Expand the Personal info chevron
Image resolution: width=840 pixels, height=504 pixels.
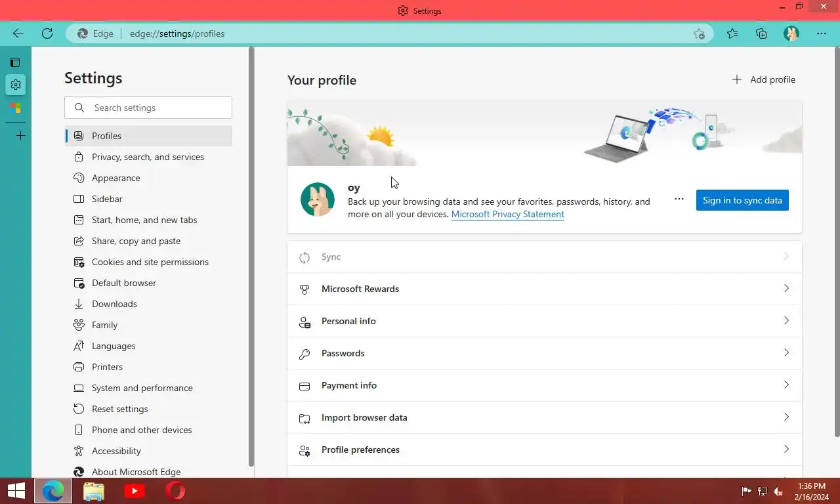pos(786,321)
